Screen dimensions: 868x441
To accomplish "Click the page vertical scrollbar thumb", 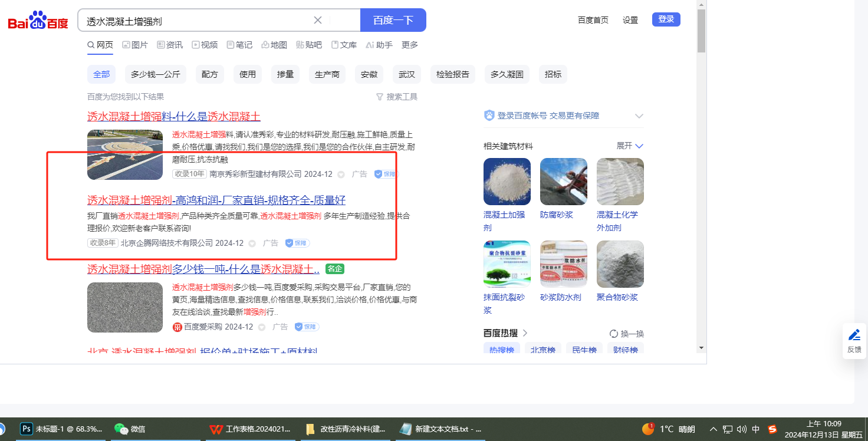I will click(701, 31).
